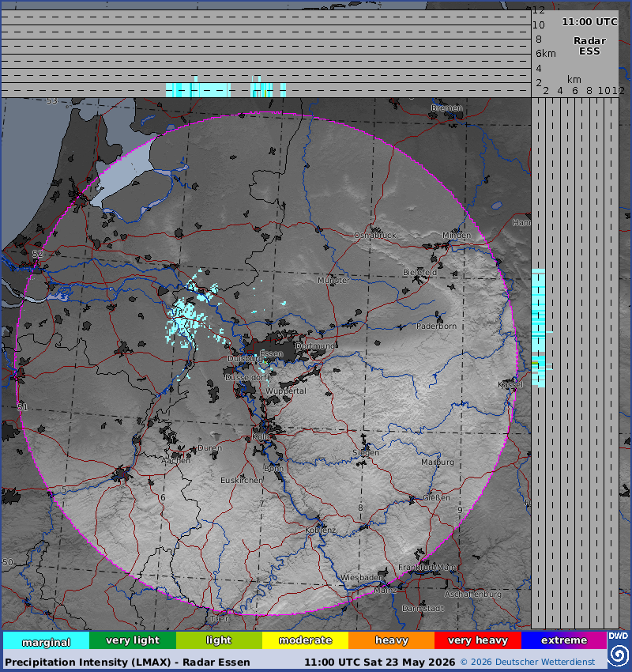
Task: Click the Deutscher Wetterdienst copyright text
Action: 528,663
